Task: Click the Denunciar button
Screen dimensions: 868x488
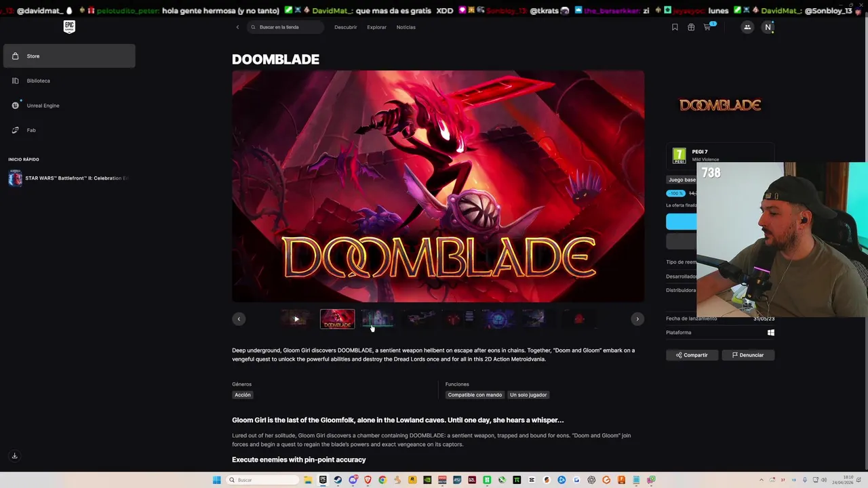Action: click(x=748, y=355)
